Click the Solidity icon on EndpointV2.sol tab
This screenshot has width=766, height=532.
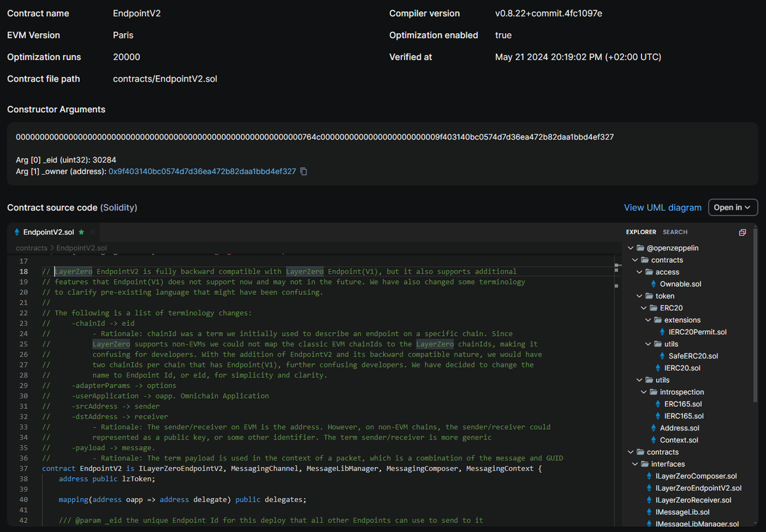coord(17,232)
